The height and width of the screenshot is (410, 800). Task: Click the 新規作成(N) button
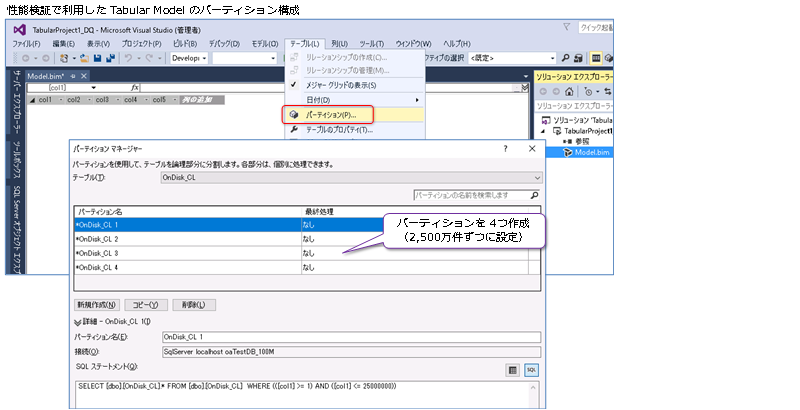(97, 305)
